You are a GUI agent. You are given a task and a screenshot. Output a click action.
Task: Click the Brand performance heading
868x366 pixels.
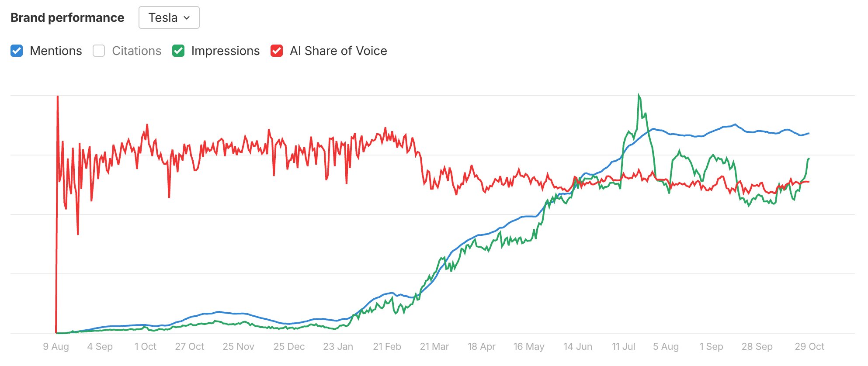tap(67, 17)
